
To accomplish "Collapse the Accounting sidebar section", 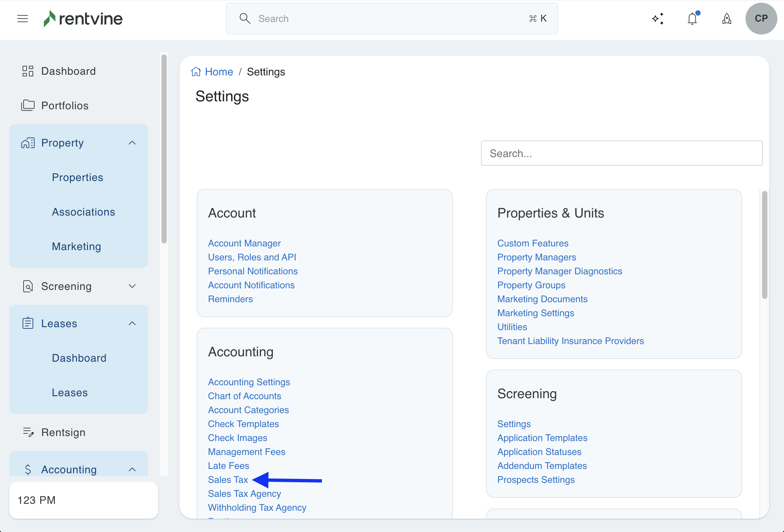I will [x=132, y=469].
